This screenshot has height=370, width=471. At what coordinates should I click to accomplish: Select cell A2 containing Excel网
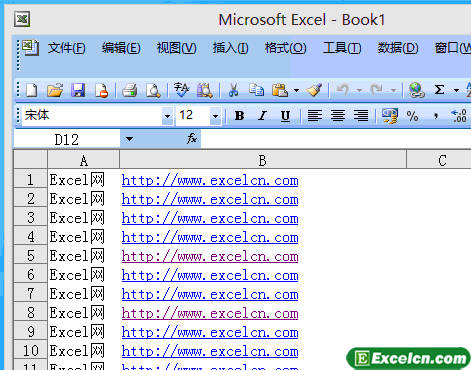[84, 199]
